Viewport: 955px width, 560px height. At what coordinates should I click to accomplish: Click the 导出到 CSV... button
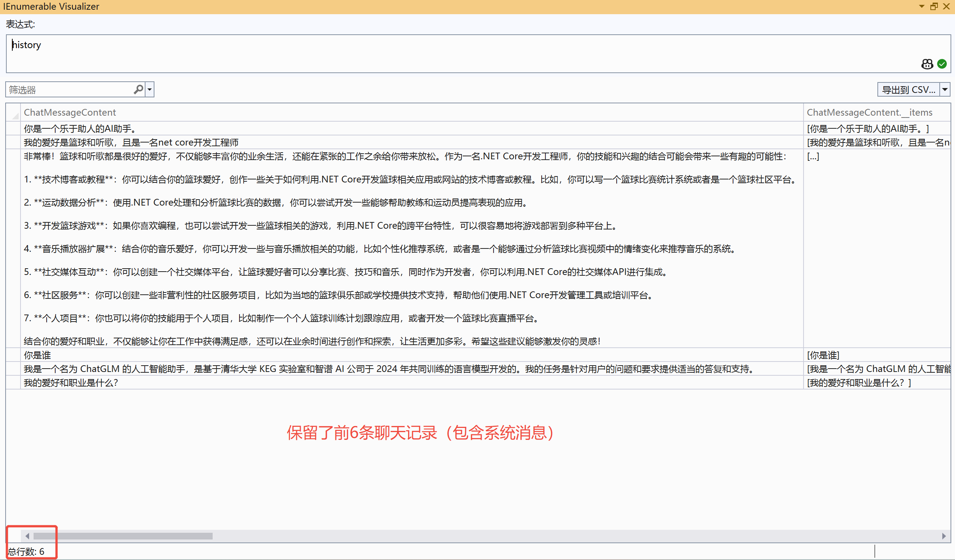pyautogui.click(x=908, y=90)
